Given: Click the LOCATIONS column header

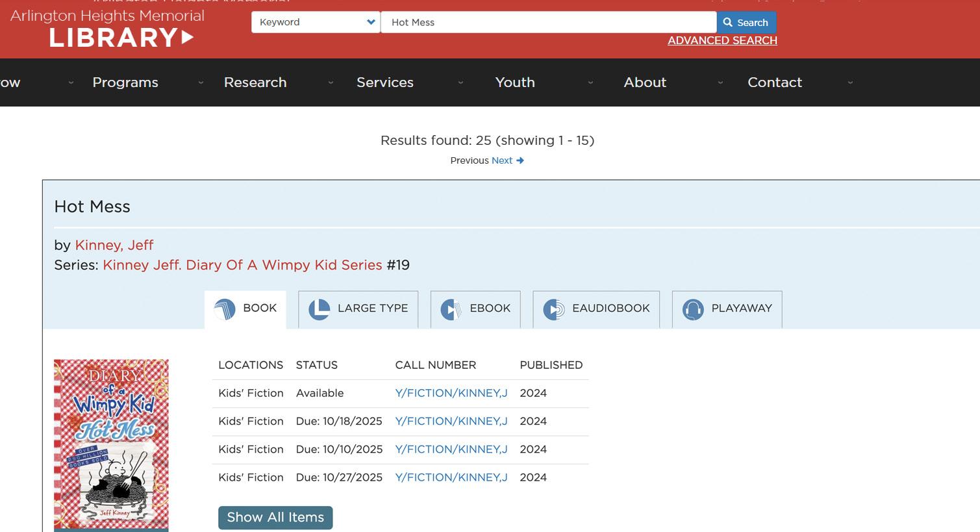Looking at the screenshot, I should 251,365.
